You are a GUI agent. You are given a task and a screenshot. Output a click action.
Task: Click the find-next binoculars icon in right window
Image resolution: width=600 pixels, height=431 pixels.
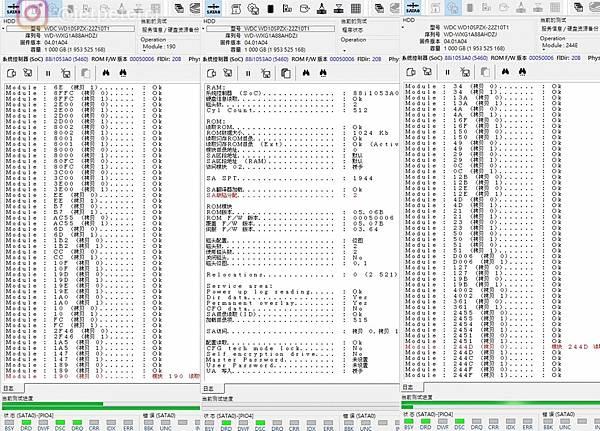click(522, 72)
